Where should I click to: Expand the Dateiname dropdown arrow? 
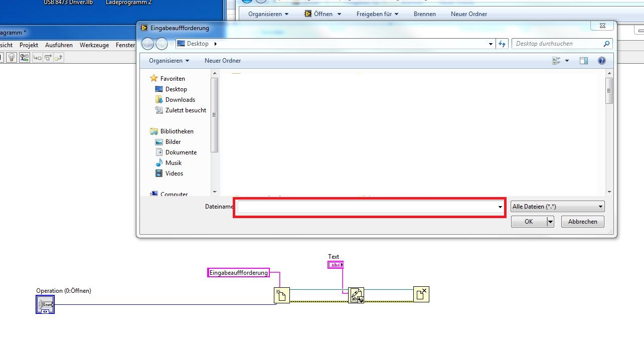[500, 207]
